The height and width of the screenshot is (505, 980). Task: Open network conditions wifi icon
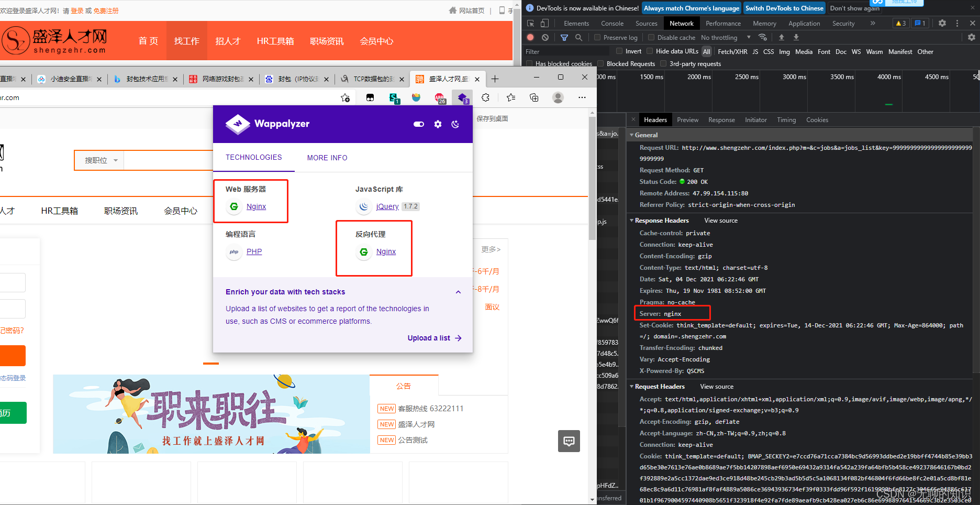pyautogui.click(x=763, y=37)
